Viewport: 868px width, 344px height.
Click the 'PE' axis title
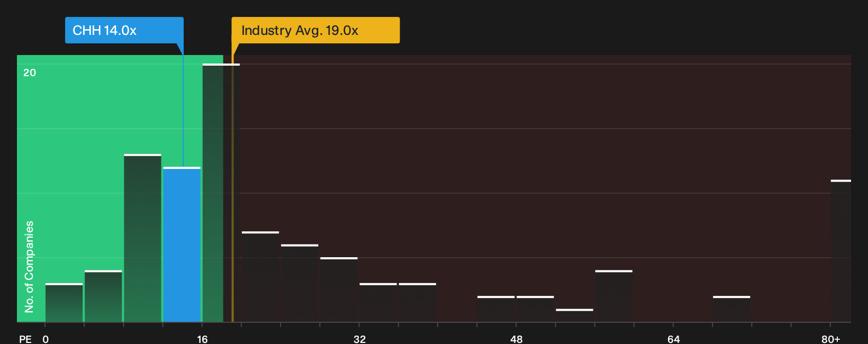[25, 339]
